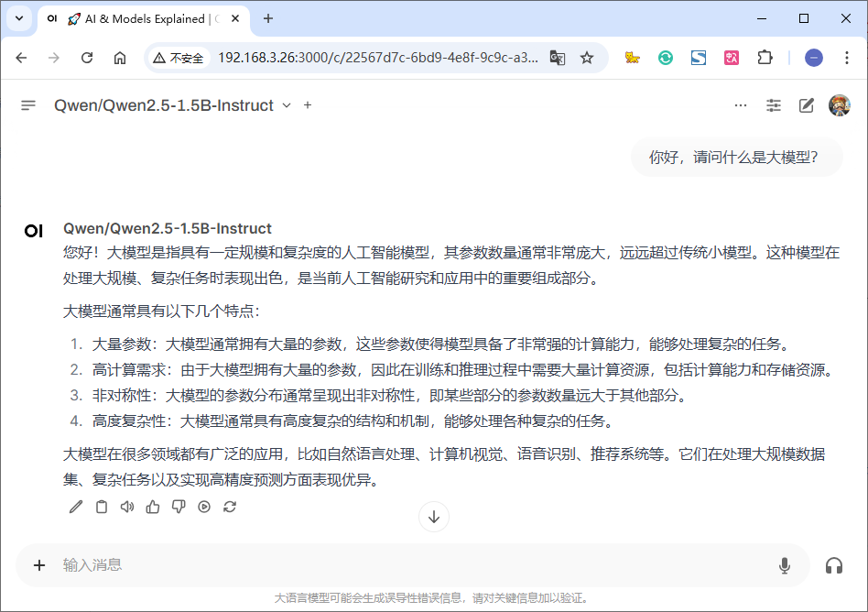Continue the response generation
The image size is (868, 612).
[x=203, y=506]
